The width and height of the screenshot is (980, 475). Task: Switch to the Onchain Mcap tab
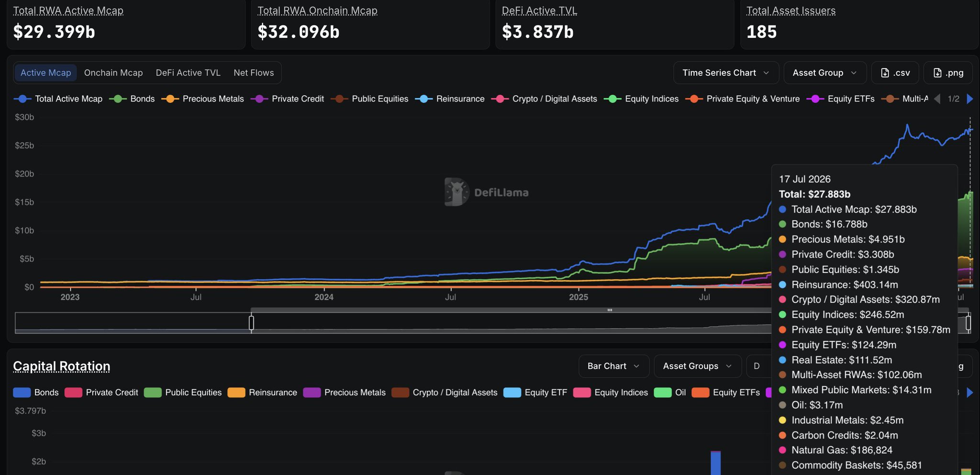pos(113,73)
